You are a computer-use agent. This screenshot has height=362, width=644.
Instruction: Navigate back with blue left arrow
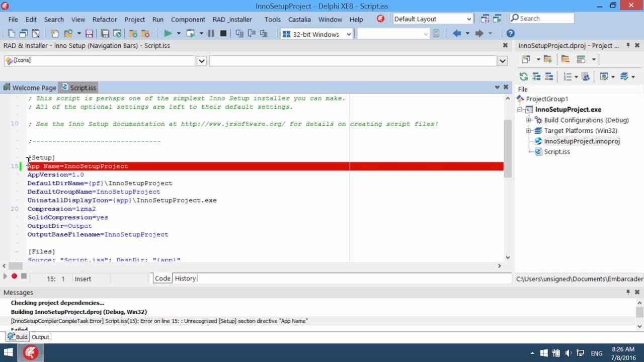[457, 34]
